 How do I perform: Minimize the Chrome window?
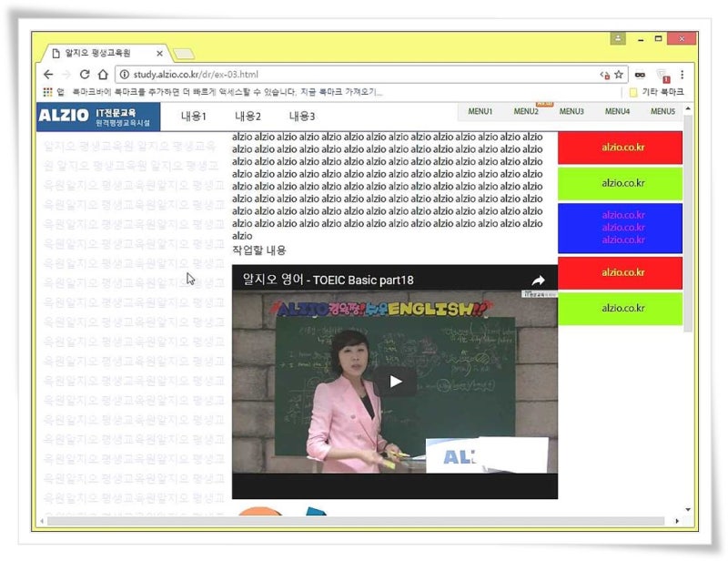[x=641, y=39]
